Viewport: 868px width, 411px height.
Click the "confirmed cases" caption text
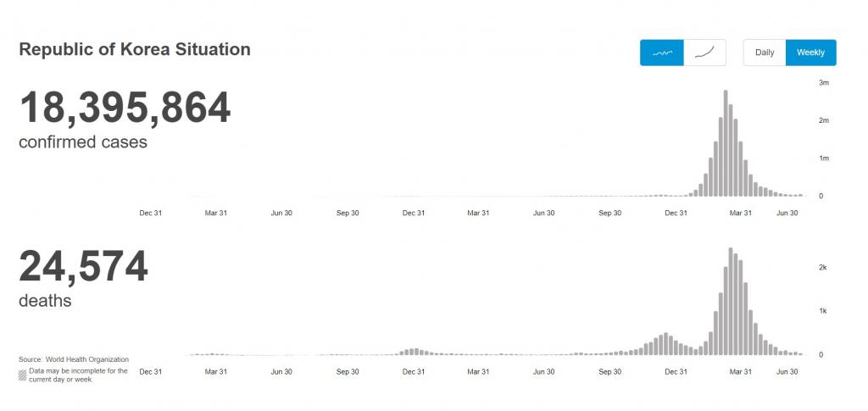tap(83, 142)
